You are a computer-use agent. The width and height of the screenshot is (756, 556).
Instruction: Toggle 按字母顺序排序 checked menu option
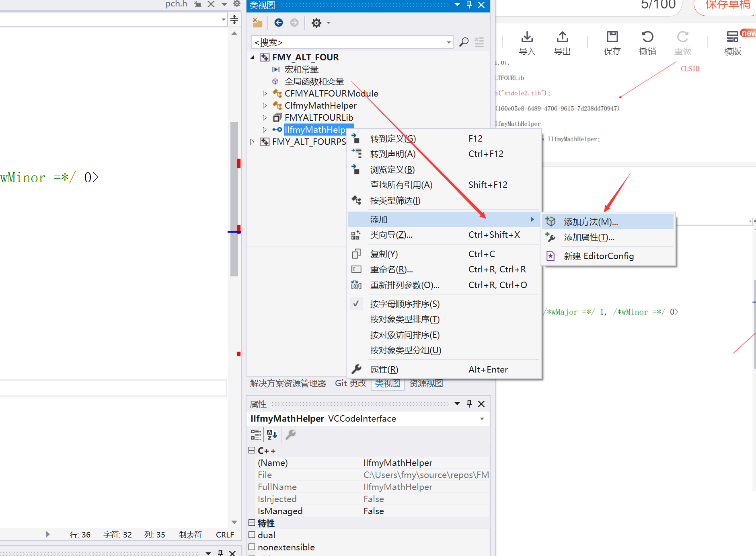tap(443, 304)
